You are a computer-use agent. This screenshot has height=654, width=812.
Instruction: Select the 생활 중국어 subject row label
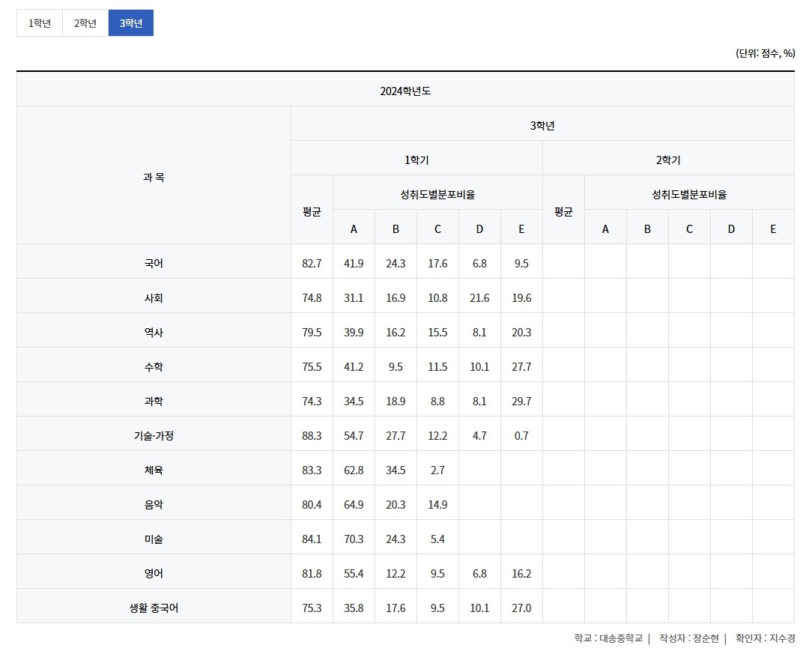click(x=154, y=608)
